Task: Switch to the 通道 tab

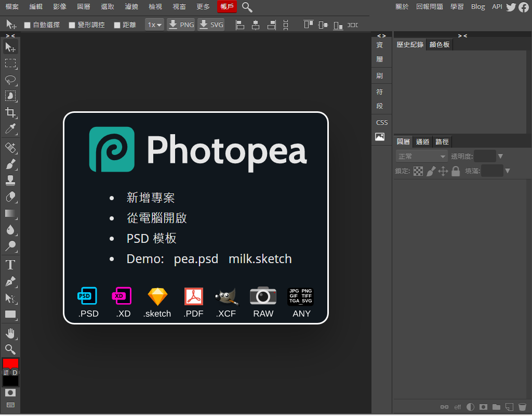Action: coord(423,141)
